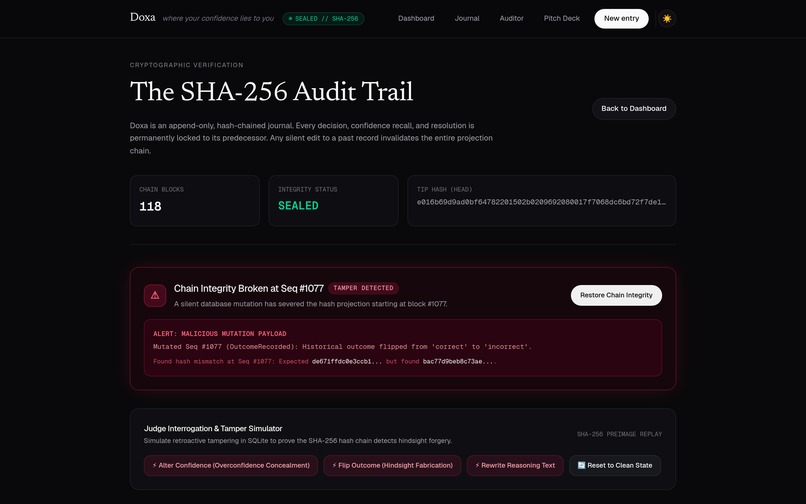Click 'The SHA-256 Audit Trail' heading
The height and width of the screenshot is (504, 806).
[271, 92]
